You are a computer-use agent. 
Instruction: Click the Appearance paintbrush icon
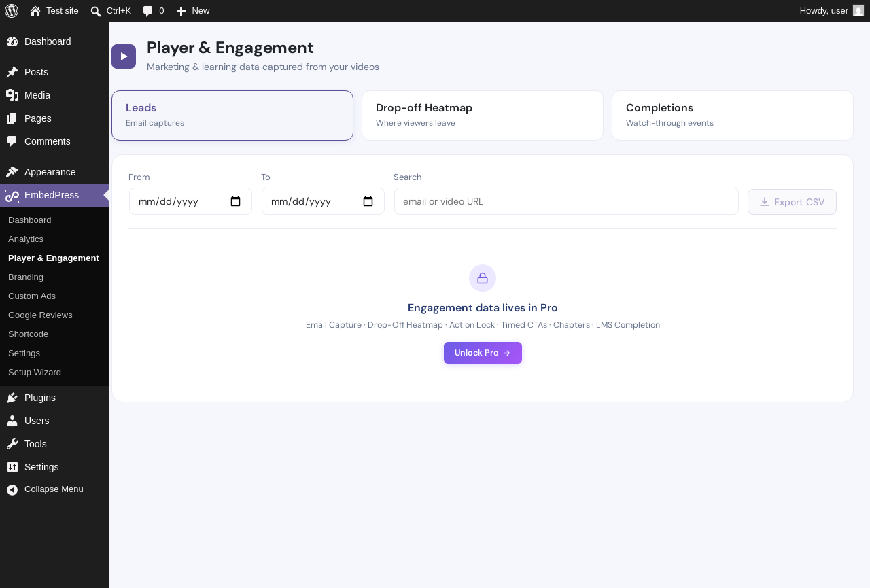click(x=12, y=172)
